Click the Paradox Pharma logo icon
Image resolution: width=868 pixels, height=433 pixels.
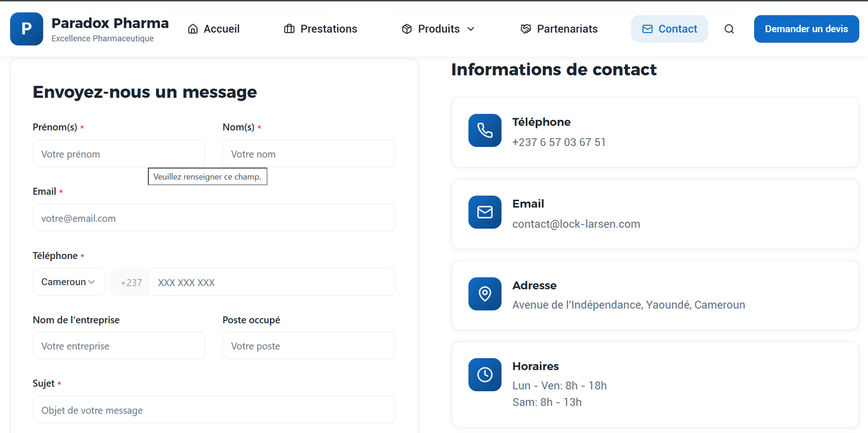click(x=26, y=28)
